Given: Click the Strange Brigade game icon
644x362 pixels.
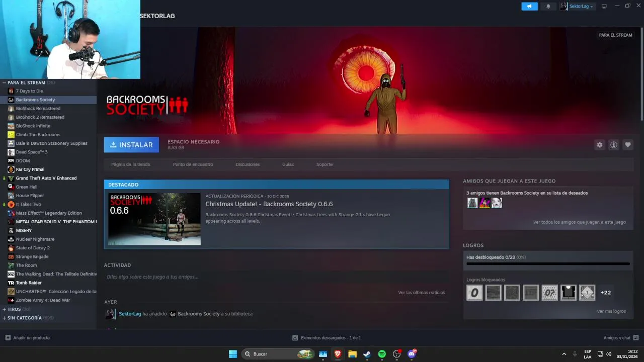Looking at the screenshot, I should click(x=11, y=256).
